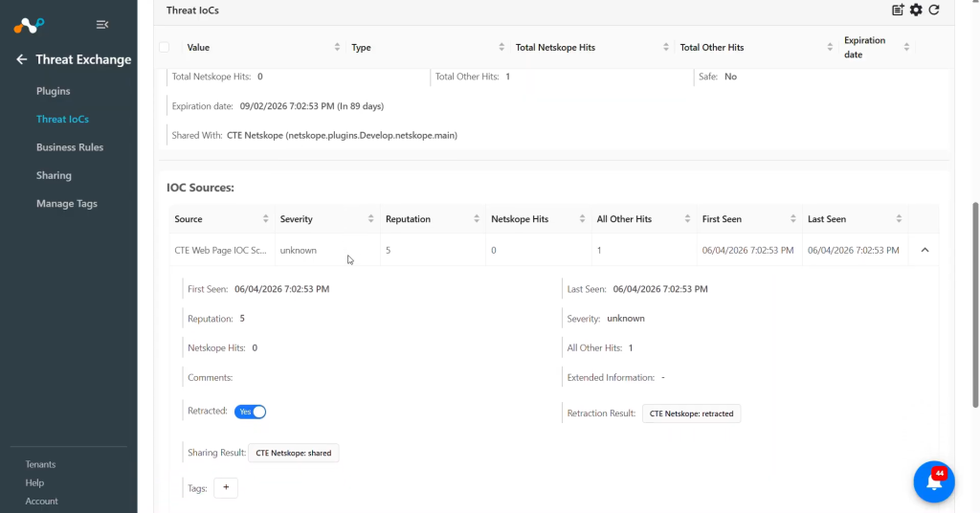The height and width of the screenshot is (513, 980).
Task: Select Threat IoCs in sidebar
Action: pyautogui.click(x=62, y=120)
